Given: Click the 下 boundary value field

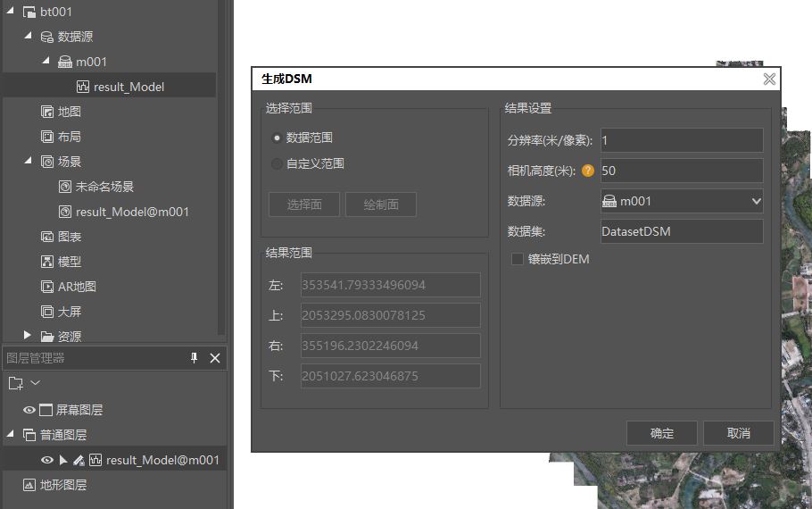Looking at the screenshot, I should 391,376.
